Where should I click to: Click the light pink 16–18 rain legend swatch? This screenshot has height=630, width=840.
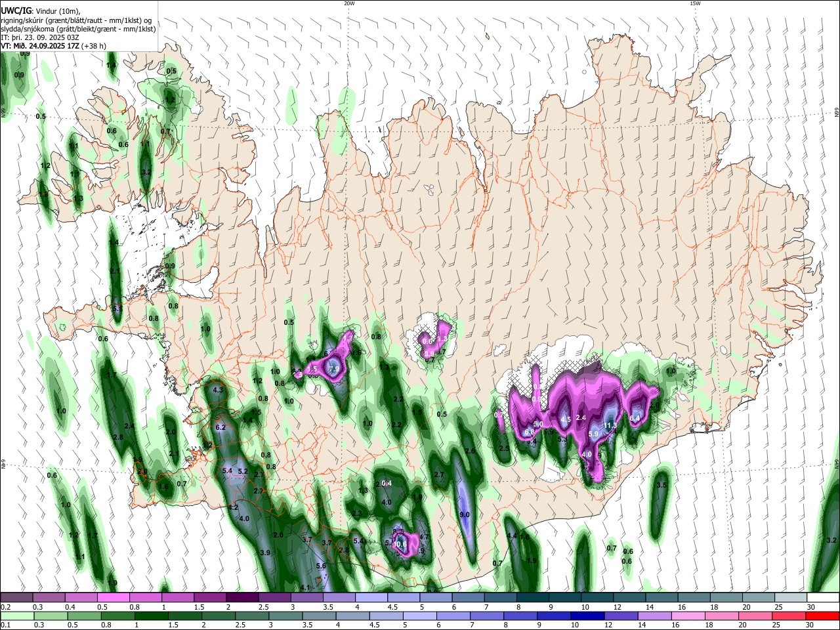pos(688,616)
